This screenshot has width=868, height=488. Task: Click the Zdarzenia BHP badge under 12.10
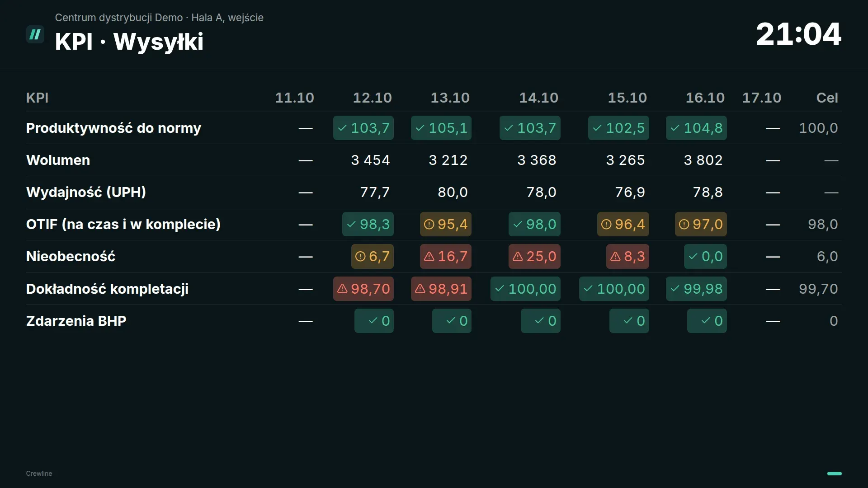coord(374,321)
